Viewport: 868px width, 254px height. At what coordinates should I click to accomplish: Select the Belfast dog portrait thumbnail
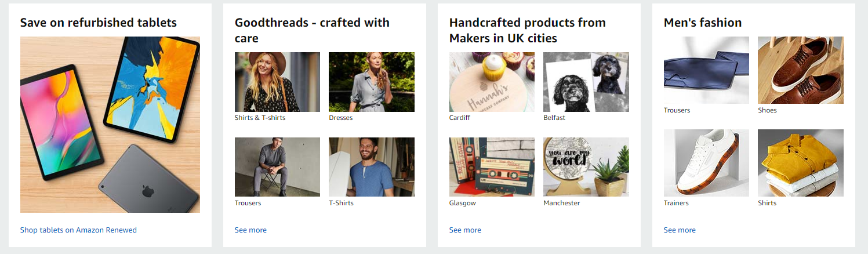pos(586,82)
